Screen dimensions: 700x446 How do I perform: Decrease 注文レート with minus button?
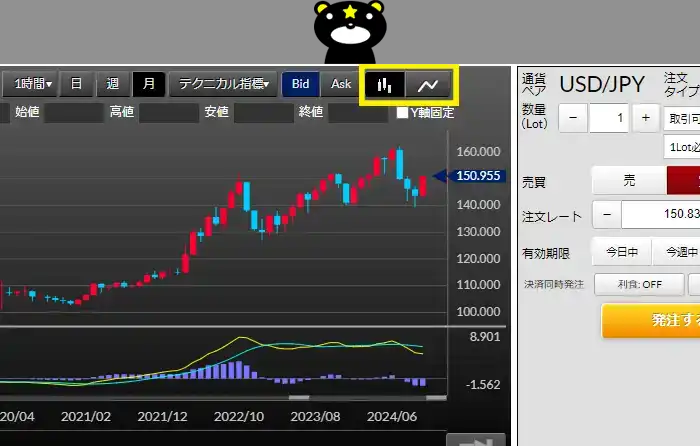point(607,215)
